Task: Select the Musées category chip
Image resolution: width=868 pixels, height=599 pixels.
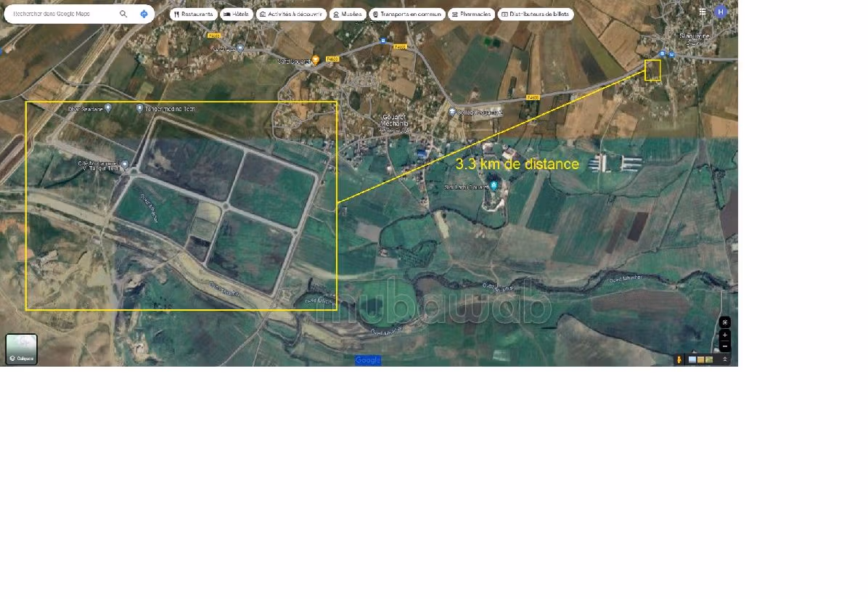Action: coord(347,14)
